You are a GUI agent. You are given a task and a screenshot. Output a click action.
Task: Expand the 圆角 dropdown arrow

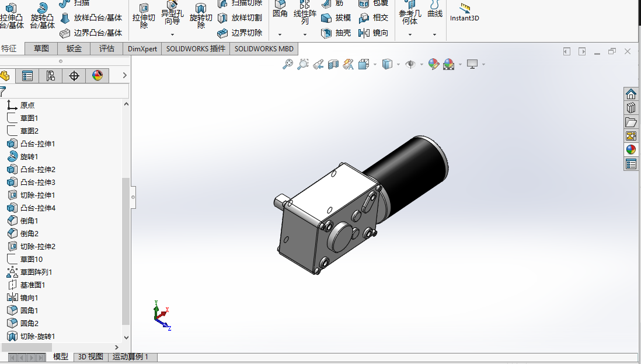[280, 35]
